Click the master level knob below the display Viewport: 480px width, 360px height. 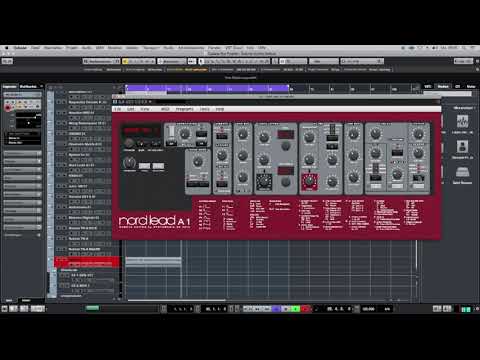point(129,163)
